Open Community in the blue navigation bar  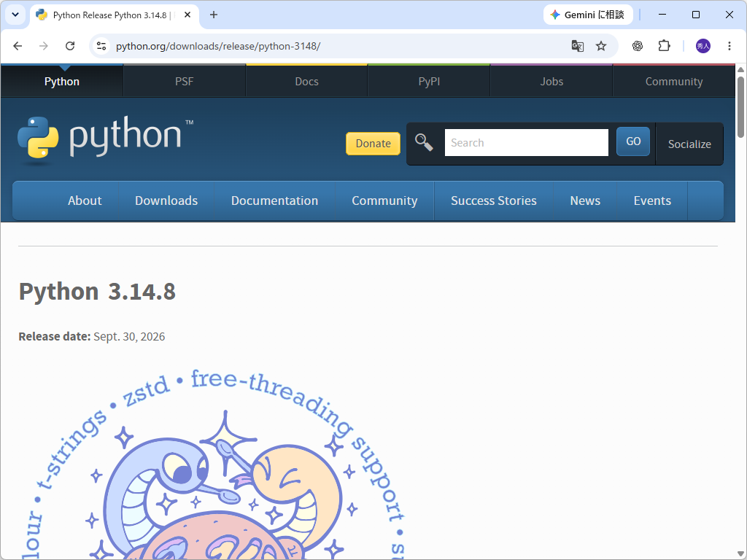(x=384, y=201)
